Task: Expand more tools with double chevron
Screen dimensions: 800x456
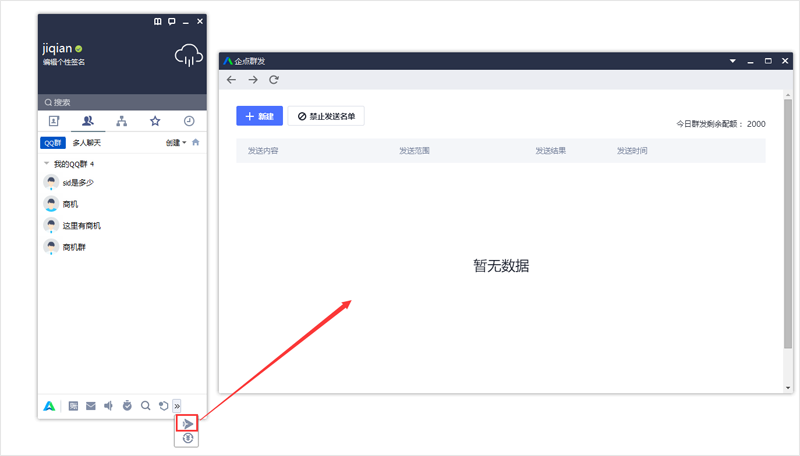Action: pos(177,406)
